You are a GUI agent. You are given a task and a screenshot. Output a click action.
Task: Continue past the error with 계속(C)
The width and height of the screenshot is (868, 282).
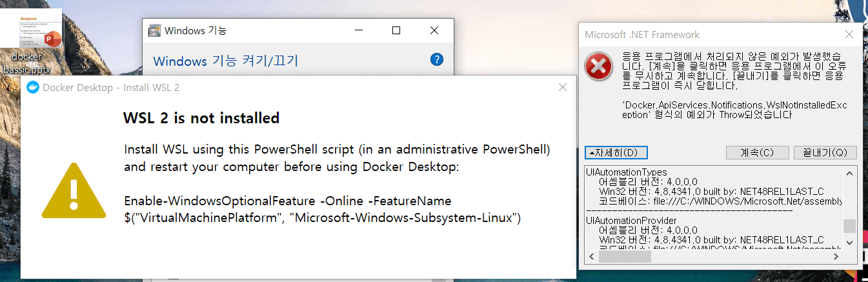point(757,153)
